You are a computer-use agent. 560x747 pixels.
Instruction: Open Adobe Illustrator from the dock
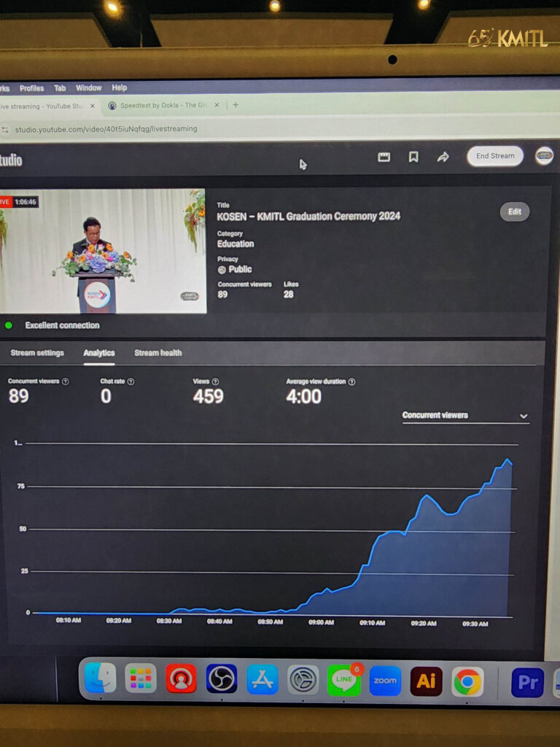[426, 681]
